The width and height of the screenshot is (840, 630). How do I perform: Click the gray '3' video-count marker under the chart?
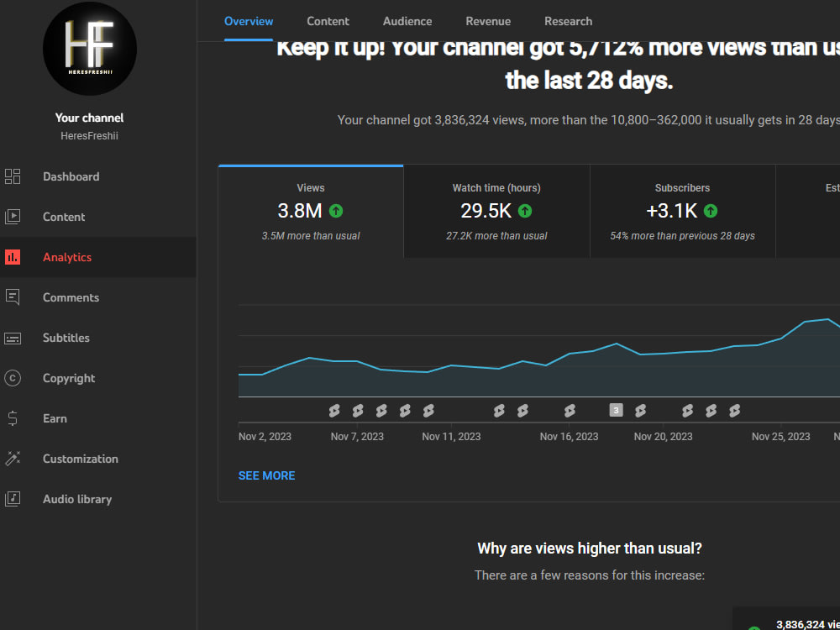616,411
